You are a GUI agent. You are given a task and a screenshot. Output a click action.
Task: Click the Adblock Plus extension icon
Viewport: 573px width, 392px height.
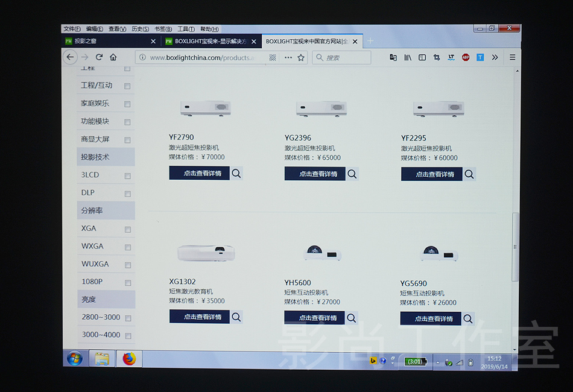click(x=466, y=57)
